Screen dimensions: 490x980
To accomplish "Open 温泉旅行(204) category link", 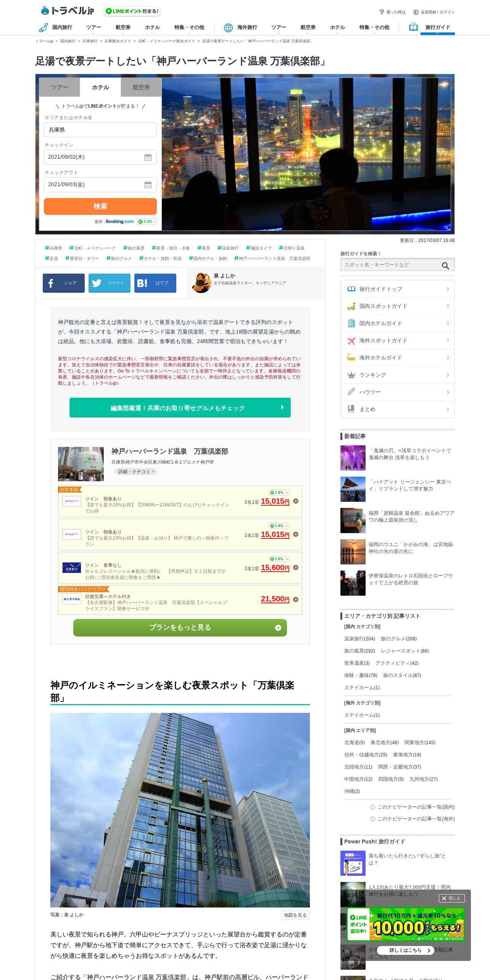I will click(359, 639).
